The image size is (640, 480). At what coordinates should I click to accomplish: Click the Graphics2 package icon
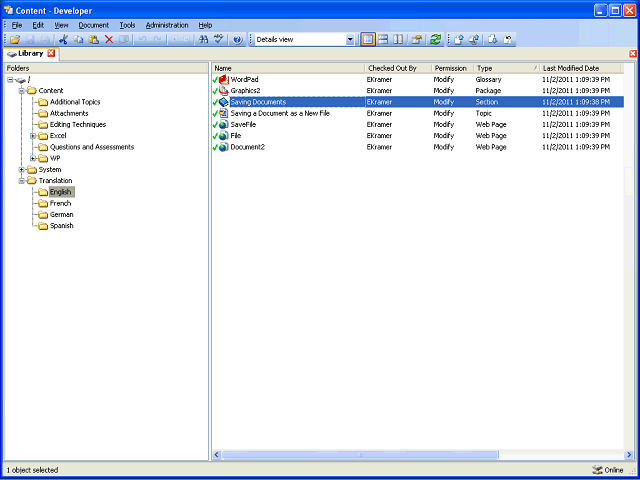pyautogui.click(x=223, y=91)
